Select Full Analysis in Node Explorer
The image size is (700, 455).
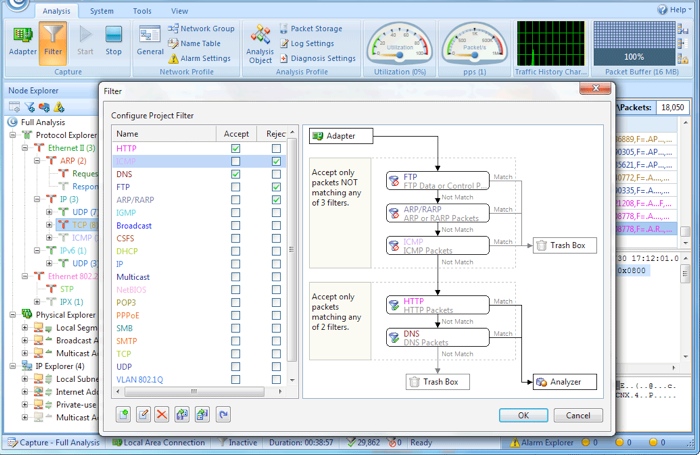(43, 122)
